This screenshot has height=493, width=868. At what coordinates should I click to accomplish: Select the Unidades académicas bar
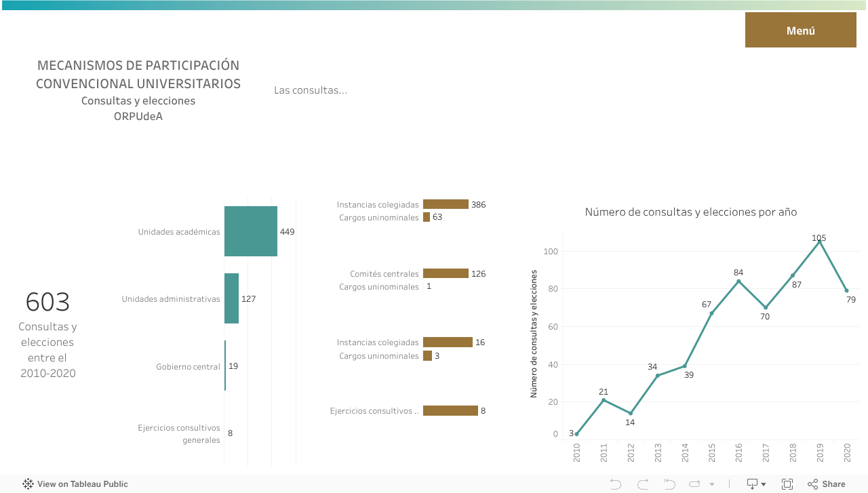(250, 231)
